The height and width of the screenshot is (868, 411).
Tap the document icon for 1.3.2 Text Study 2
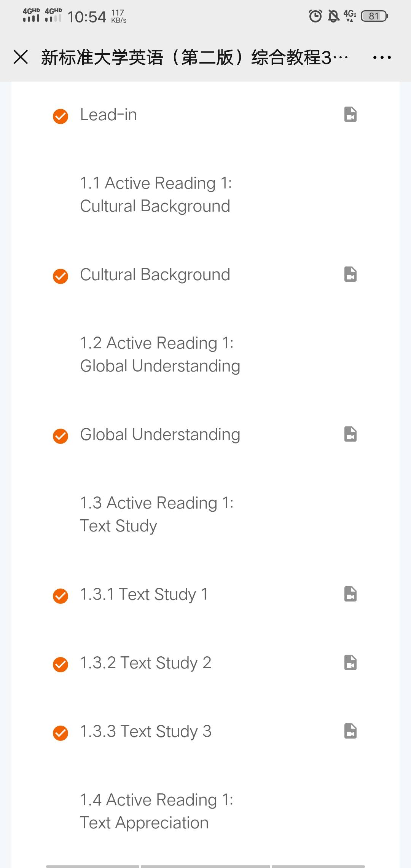[x=350, y=662]
